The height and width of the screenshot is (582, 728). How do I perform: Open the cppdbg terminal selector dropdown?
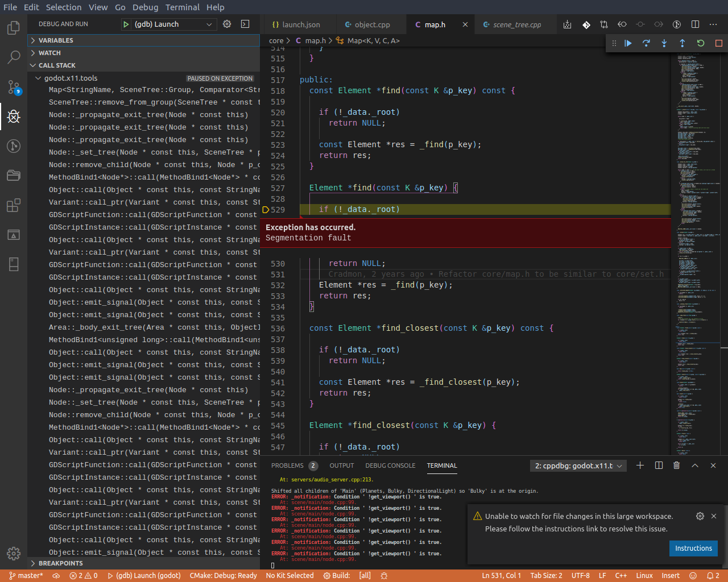(577, 465)
